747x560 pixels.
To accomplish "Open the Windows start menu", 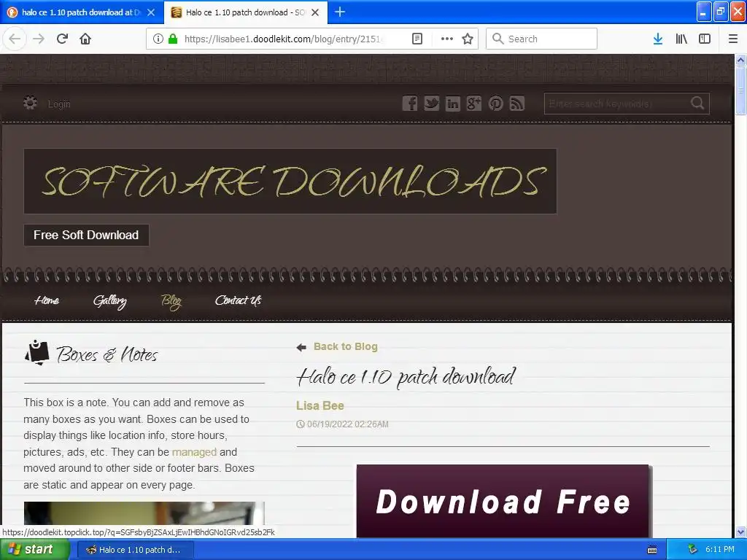I will (35, 550).
